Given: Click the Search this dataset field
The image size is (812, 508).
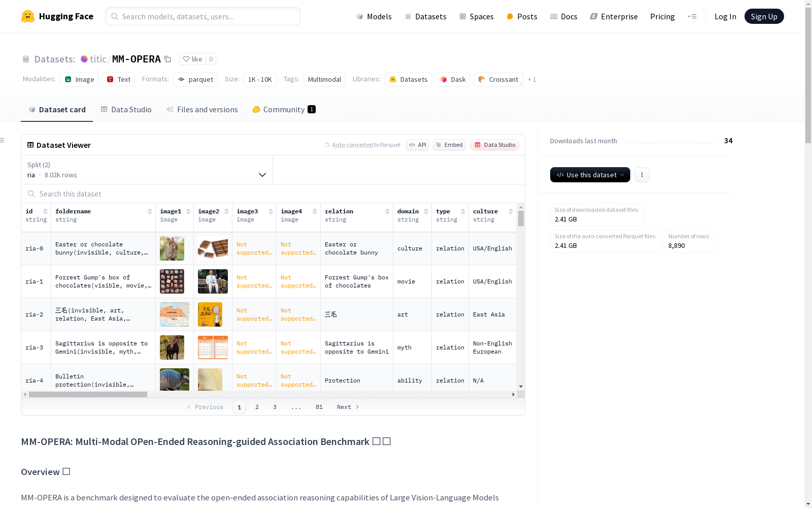Looking at the screenshot, I should pyautogui.click(x=273, y=194).
